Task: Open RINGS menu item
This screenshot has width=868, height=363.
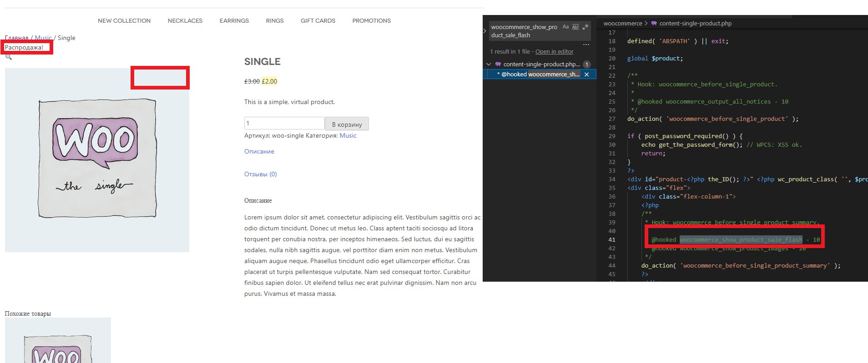Action: 275,21
